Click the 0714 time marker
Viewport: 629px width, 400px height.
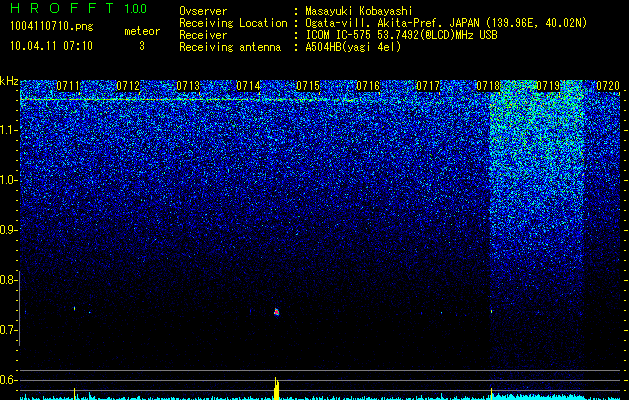coord(248,86)
